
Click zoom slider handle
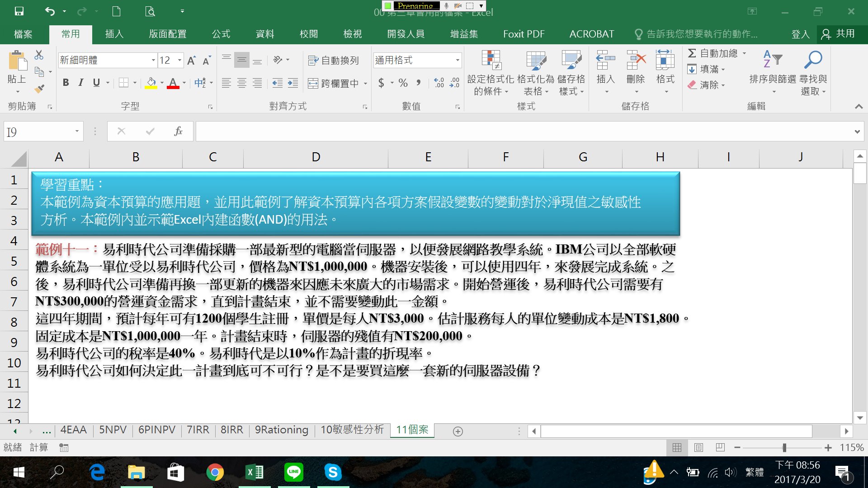pyautogui.click(x=784, y=448)
